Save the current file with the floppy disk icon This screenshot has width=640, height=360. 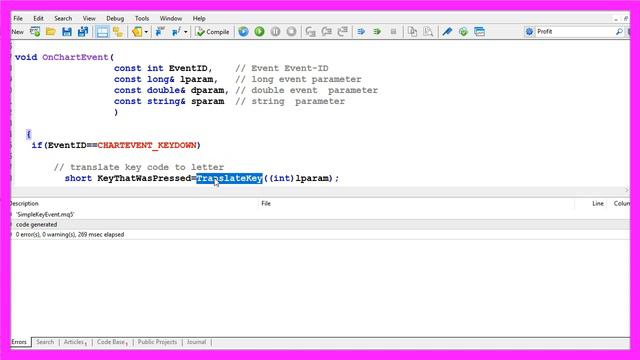click(67, 31)
